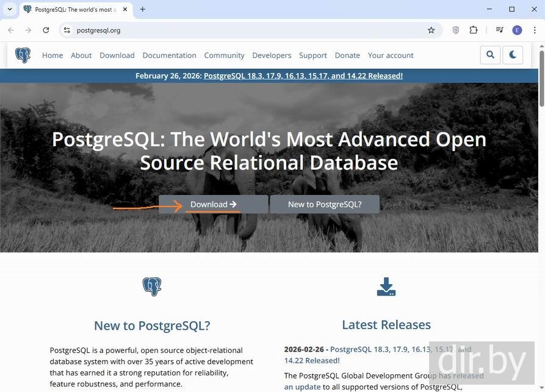Go to the Community page
The width and height of the screenshot is (545, 392).
click(224, 55)
